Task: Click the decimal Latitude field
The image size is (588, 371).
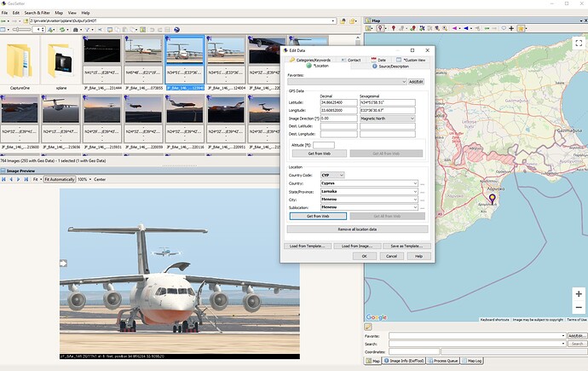Action: [x=338, y=102]
